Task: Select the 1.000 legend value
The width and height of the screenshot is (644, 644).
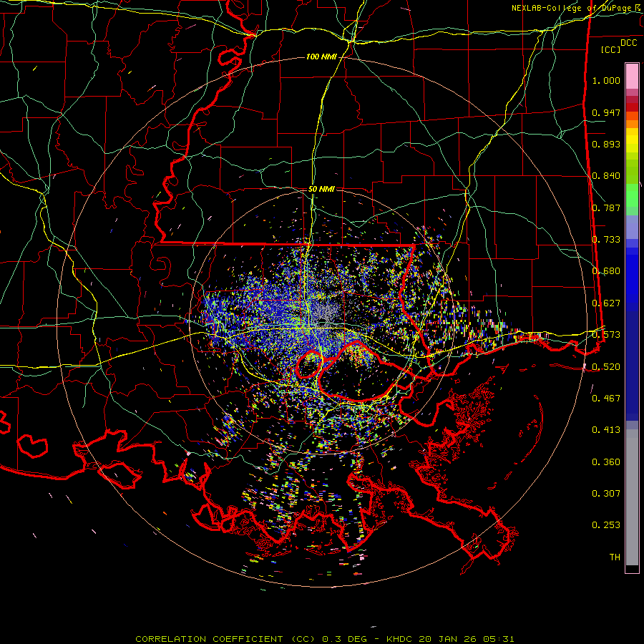Action: 606,80
